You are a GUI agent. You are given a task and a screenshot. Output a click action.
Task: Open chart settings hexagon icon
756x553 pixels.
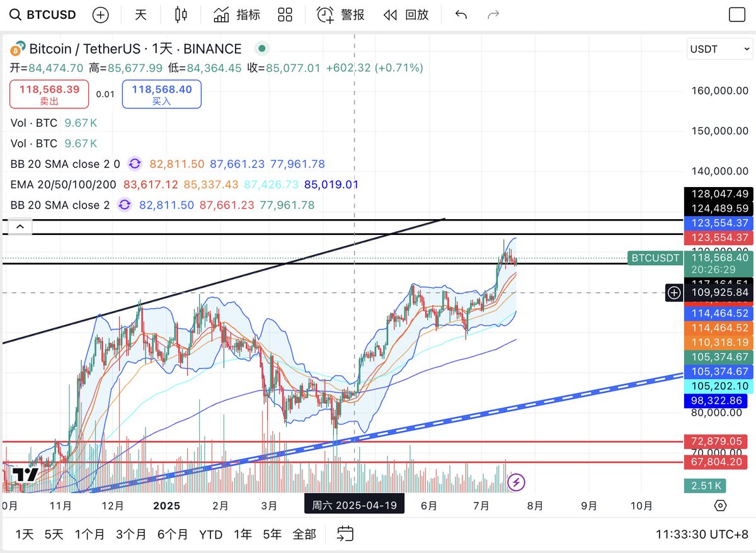point(721,506)
